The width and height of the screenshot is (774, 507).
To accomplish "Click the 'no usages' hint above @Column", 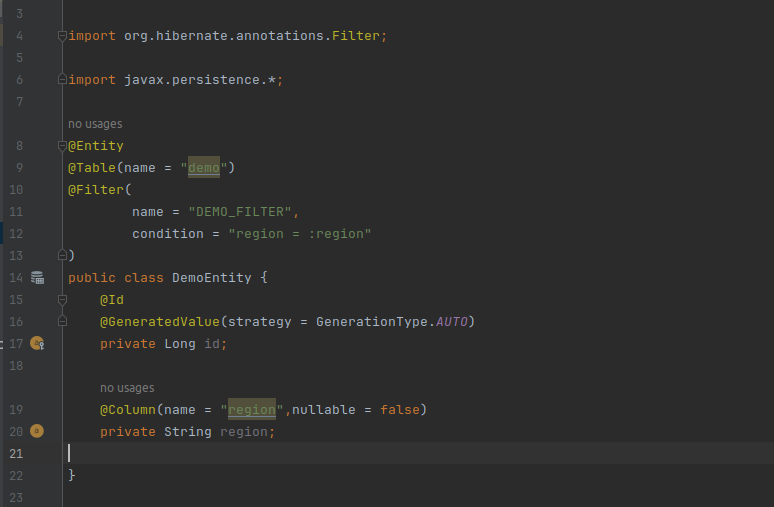I will tap(127, 388).
